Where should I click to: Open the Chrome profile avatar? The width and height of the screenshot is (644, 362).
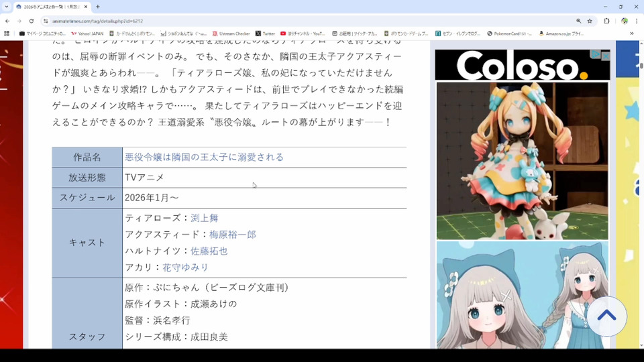click(625, 21)
